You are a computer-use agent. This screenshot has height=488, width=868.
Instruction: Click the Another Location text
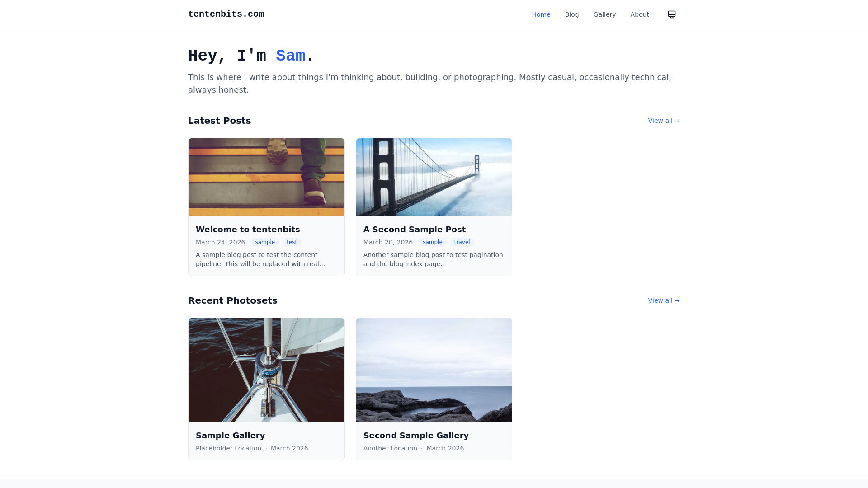(x=390, y=448)
